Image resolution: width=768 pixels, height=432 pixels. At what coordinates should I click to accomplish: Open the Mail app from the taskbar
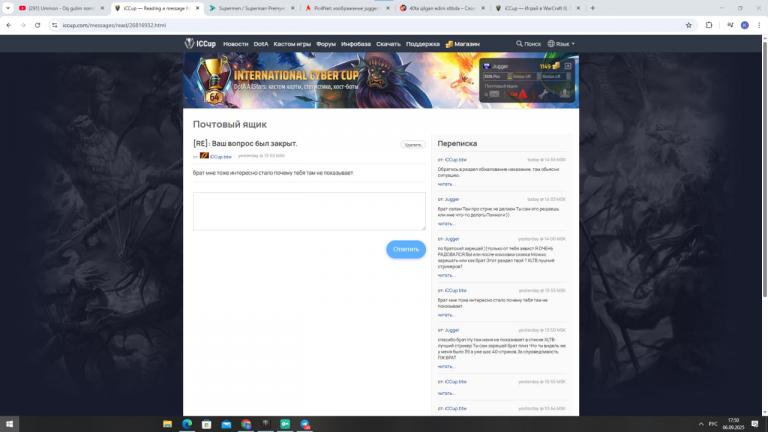(226, 424)
